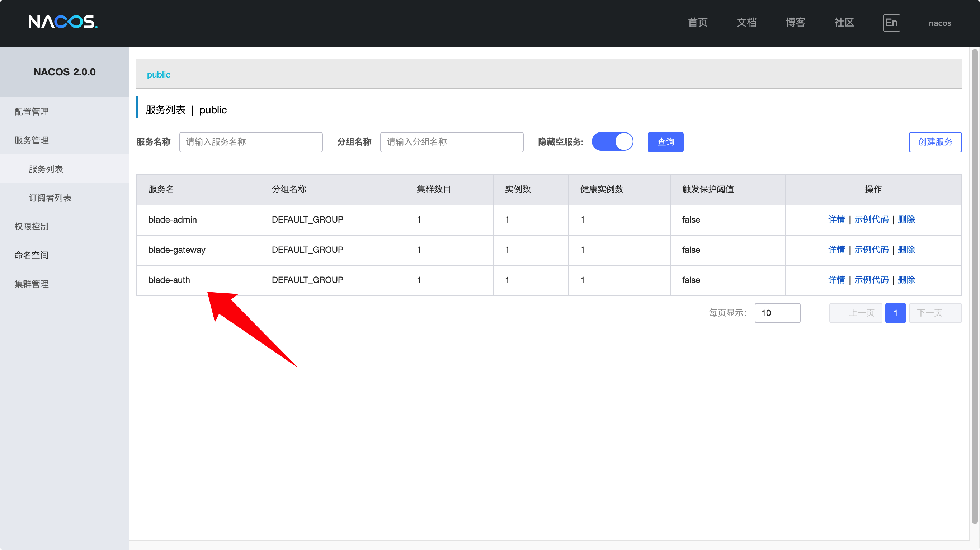The height and width of the screenshot is (550, 980).
Task: Focus the 分组名称 input field
Action: (x=452, y=142)
